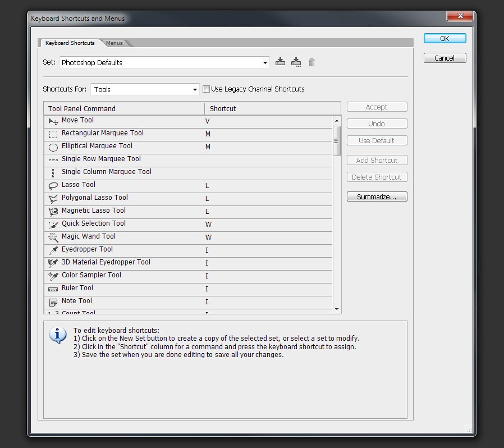Click the M shortcut for Elliptical Marquee Tool
This screenshot has height=448, width=504.
(208, 147)
